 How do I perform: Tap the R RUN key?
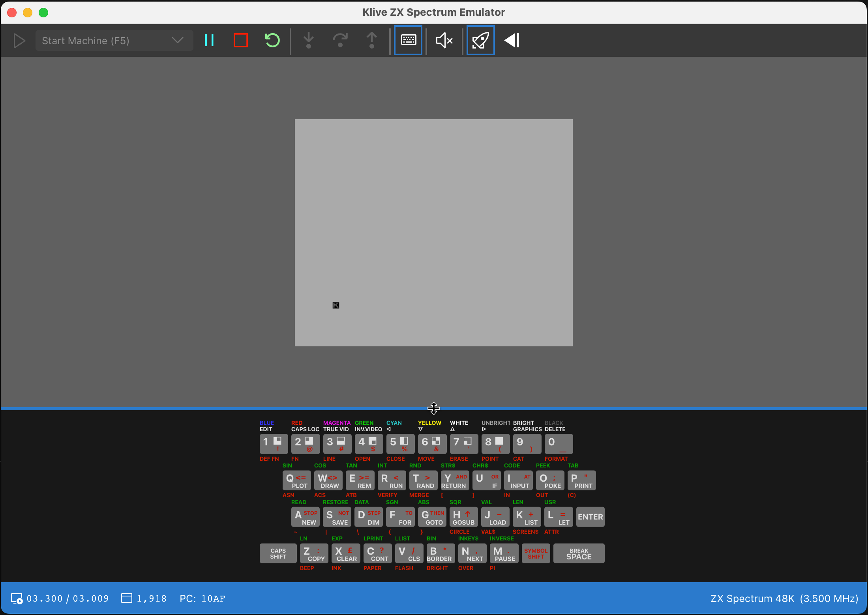coord(392,480)
